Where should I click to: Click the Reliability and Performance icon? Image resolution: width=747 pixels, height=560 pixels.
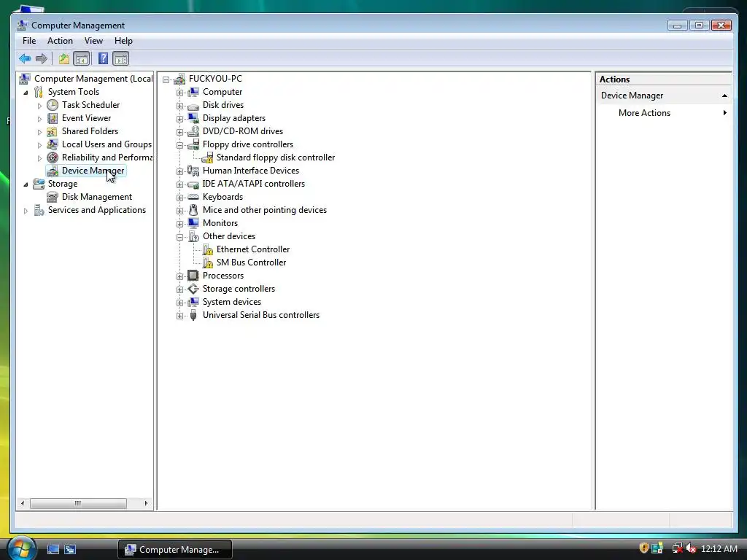(53, 157)
